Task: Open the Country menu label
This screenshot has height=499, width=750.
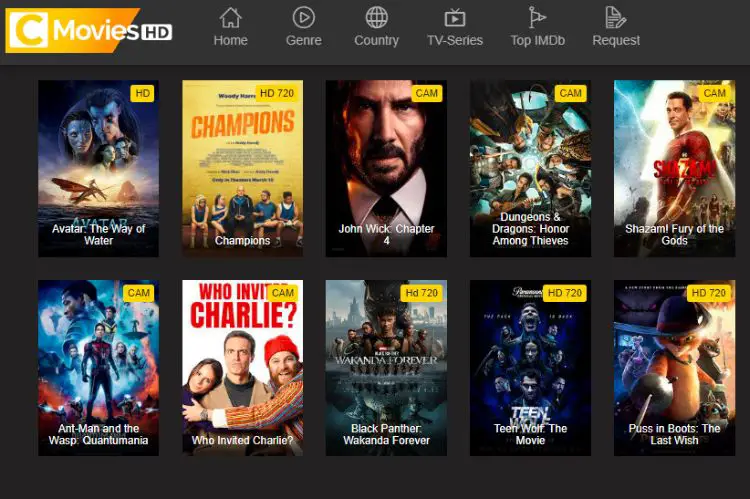Action: click(376, 41)
